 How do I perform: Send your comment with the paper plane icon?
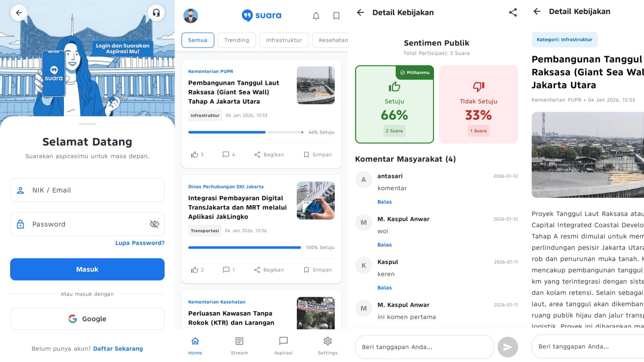tap(507, 347)
